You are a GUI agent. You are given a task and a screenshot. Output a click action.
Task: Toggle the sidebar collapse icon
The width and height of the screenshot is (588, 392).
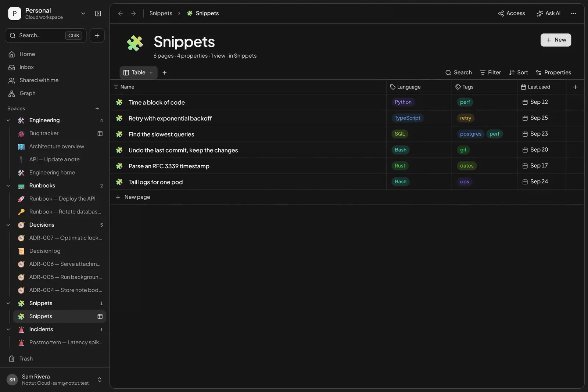point(98,14)
